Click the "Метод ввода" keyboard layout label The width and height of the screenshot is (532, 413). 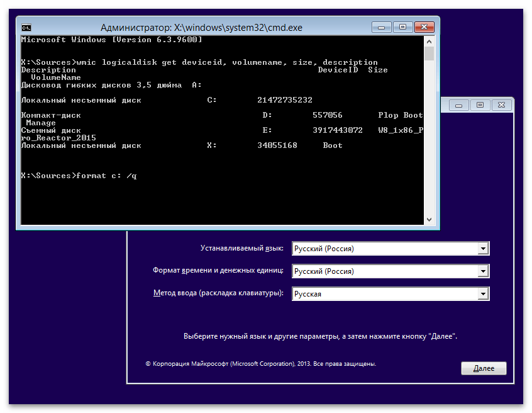[218, 293]
